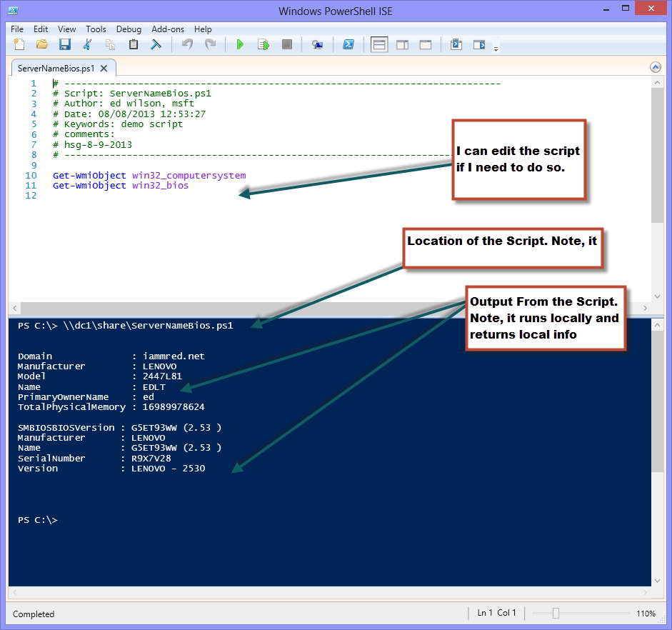Viewport: 672px width, 630px height.
Task: Click line 11 win32_bios text
Action: click(160, 186)
